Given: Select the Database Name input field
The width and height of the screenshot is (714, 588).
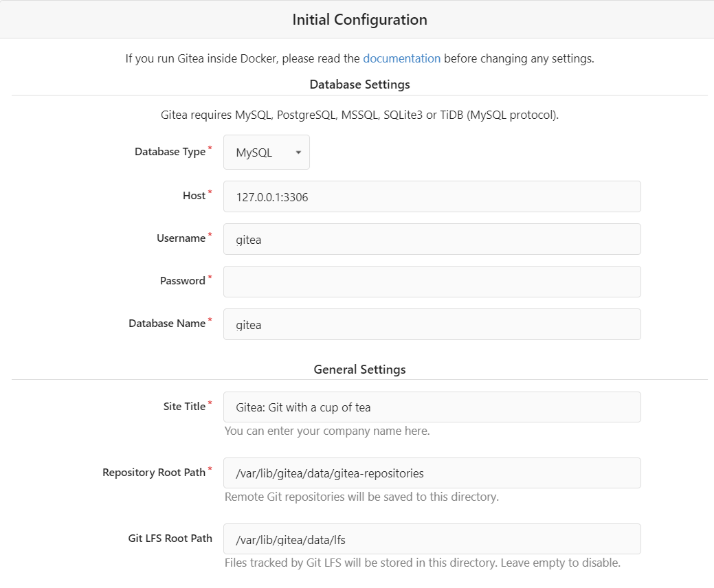Looking at the screenshot, I should [x=432, y=324].
